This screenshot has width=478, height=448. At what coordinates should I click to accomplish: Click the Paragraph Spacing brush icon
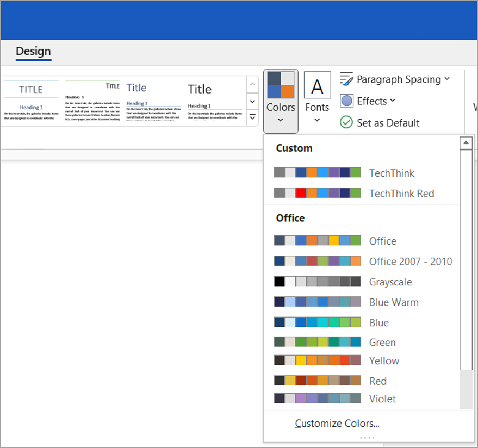[346, 79]
